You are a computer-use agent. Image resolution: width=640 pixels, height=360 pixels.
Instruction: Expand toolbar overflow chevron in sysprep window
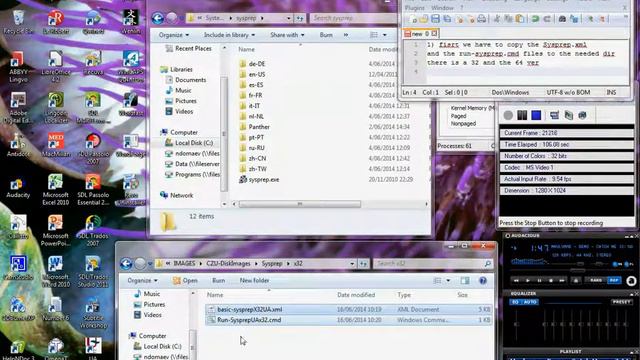346,35
